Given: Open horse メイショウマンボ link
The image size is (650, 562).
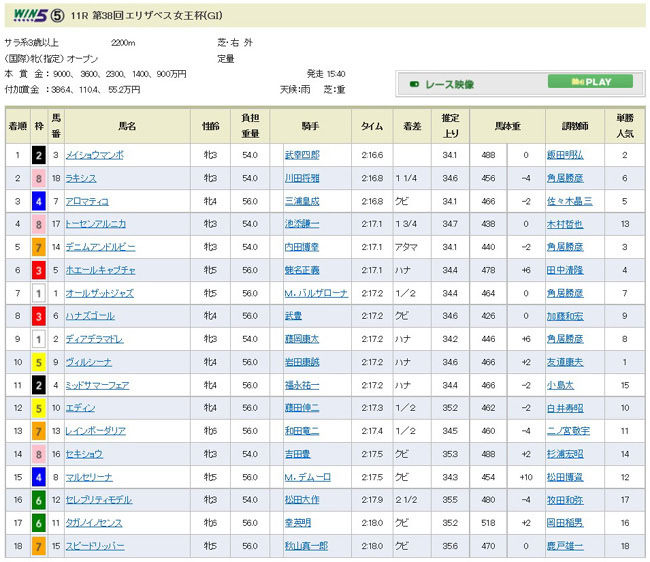Looking at the screenshot, I should 94,155.
